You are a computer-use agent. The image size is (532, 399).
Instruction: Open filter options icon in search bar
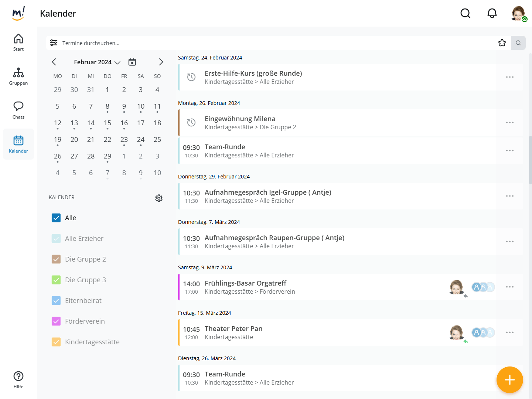pyautogui.click(x=54, y=43)
